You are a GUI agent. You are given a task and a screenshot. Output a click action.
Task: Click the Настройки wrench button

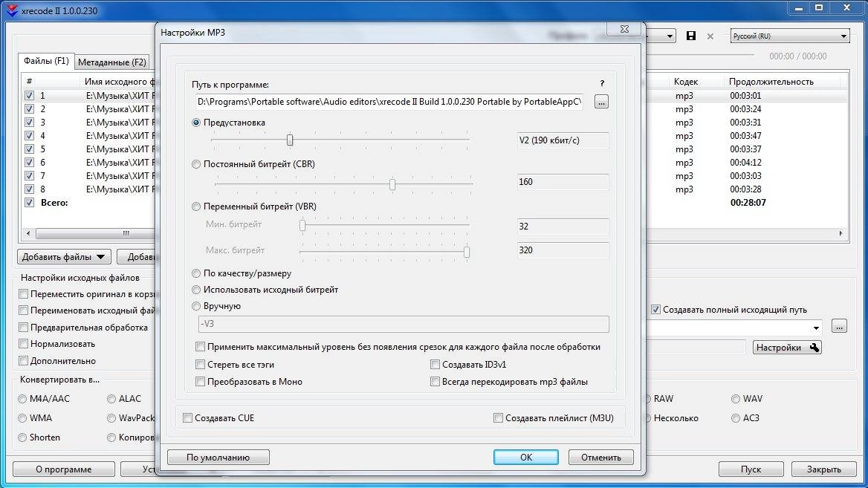pos(787,348)
